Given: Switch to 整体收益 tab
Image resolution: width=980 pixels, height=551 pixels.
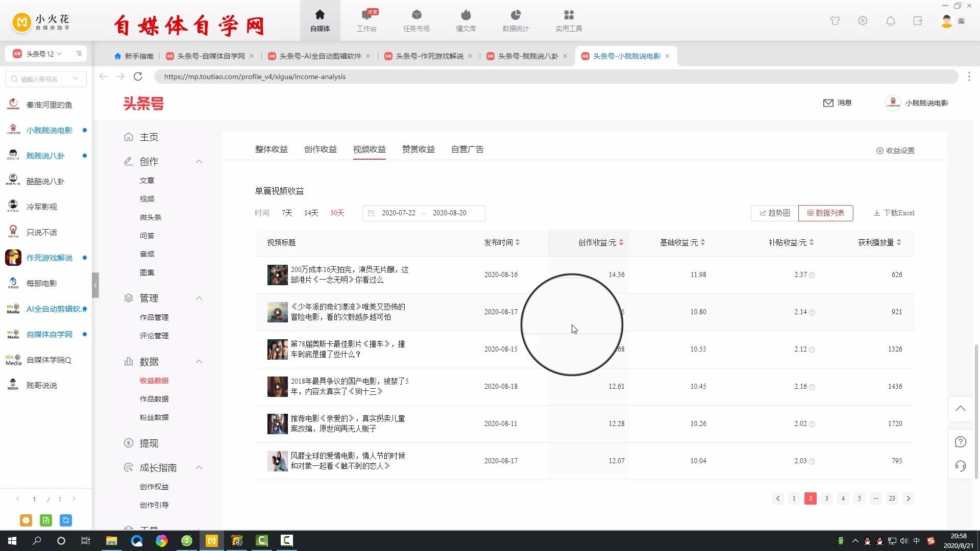Looking at the screenshot, I should [272, 149].
